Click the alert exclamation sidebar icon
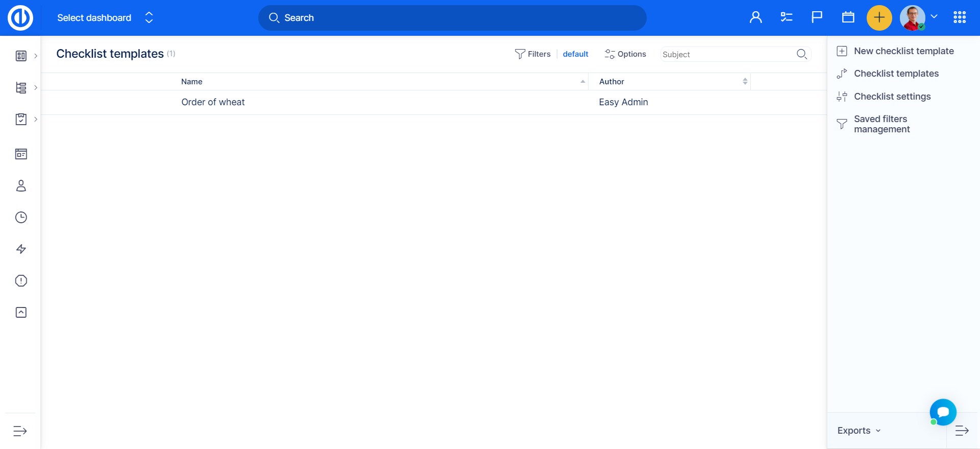Screen dimensions: 980x449 pos(21,281)
